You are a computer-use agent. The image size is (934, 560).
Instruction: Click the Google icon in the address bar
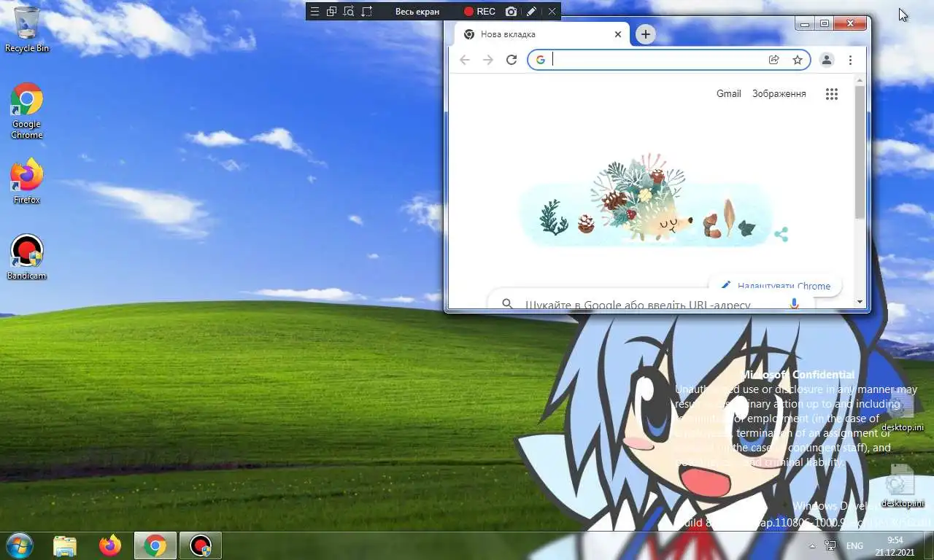[541, 60]
